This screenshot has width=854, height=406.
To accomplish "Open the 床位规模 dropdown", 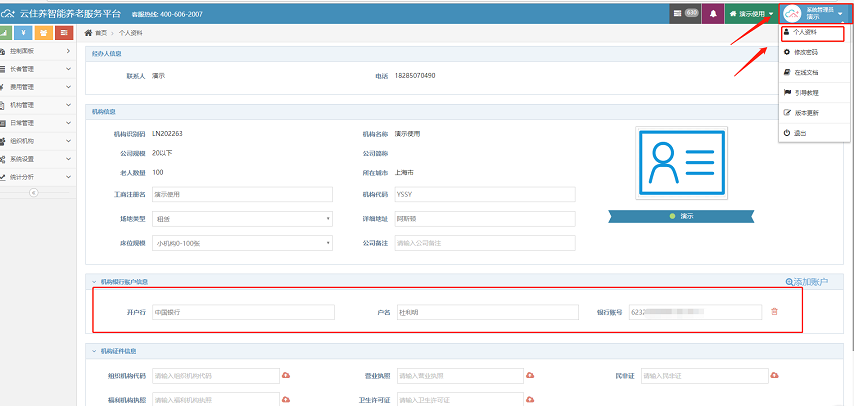I will (x=241, y=242).
